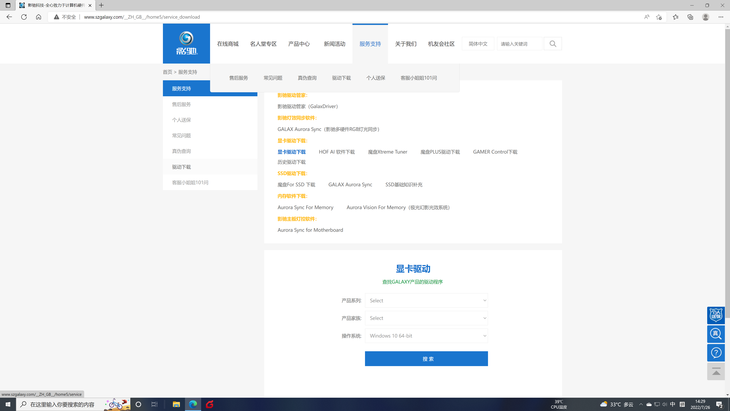Viewport: 730px width, 411px height.
Task: Open browser collections icon
Action: pos(690,17)
